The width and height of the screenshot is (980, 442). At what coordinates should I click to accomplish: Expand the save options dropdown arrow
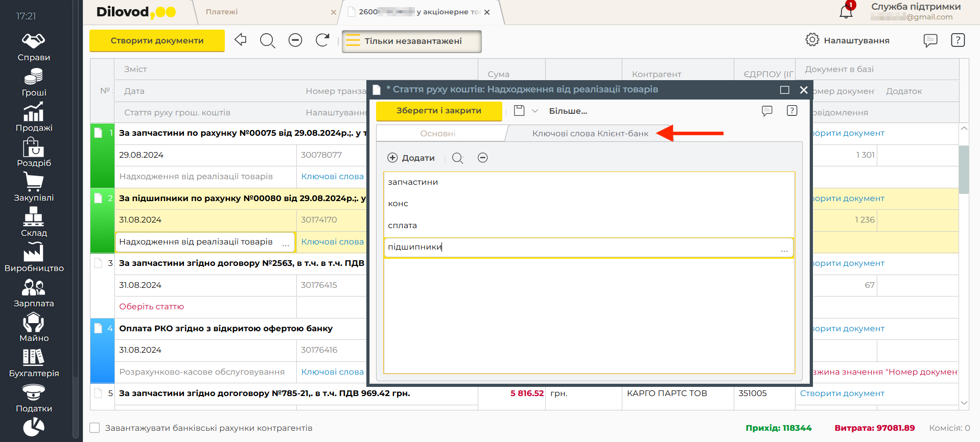(535, 111)
